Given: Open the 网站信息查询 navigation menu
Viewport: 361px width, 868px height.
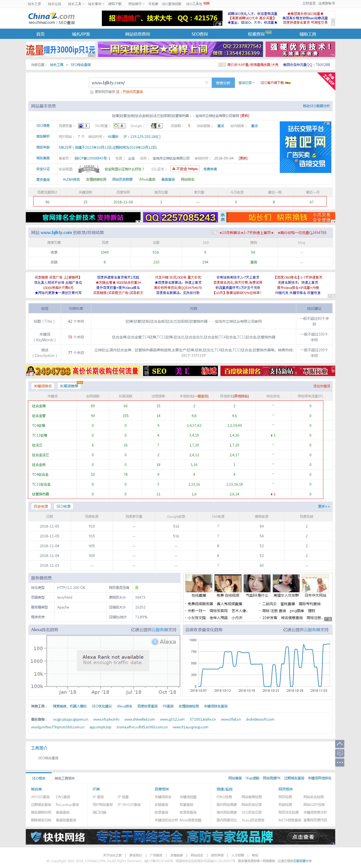Looking at the screenshot, I should tap(137, 34).
